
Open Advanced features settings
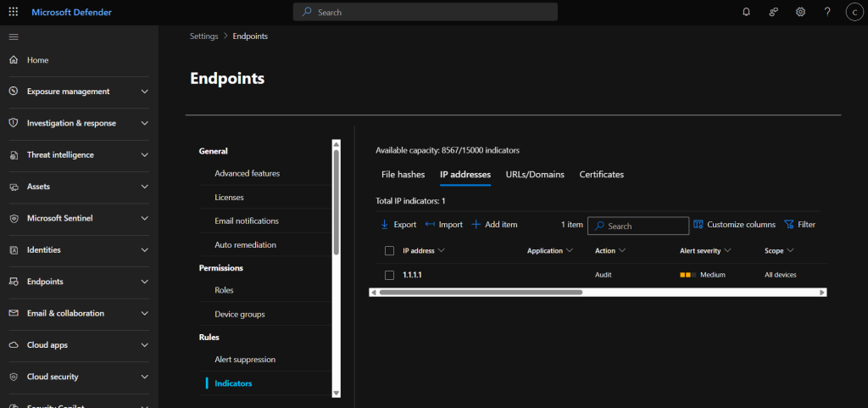248,173
